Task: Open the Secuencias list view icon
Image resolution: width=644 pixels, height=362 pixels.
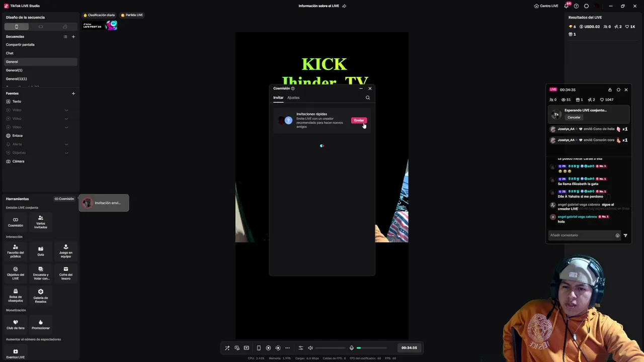Action: pyautogui.click(x=65, y=37)
